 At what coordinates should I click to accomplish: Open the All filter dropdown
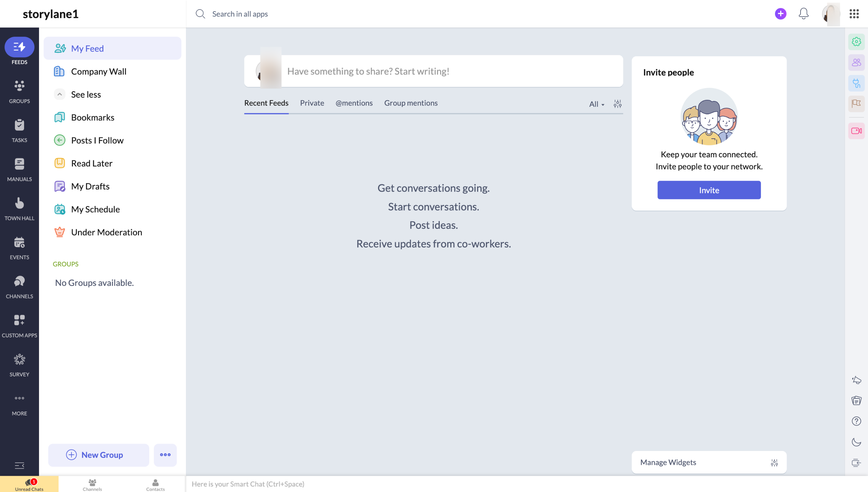596,104
